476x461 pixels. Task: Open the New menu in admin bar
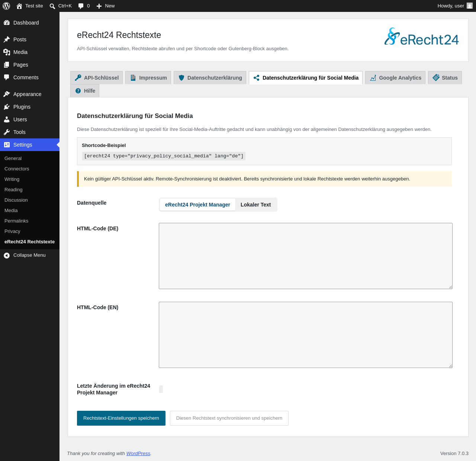point(106,6)
